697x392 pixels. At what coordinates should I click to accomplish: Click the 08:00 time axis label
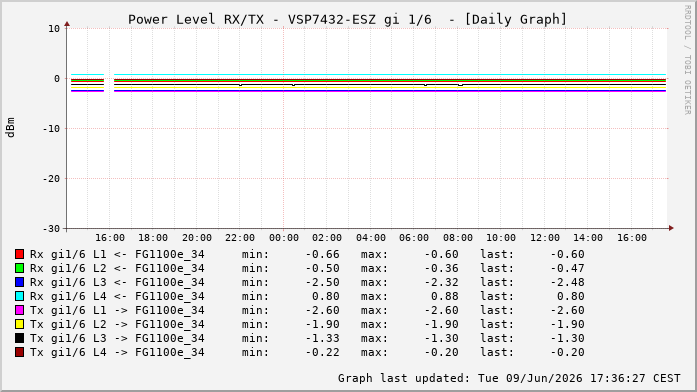[x=457, y=238]
